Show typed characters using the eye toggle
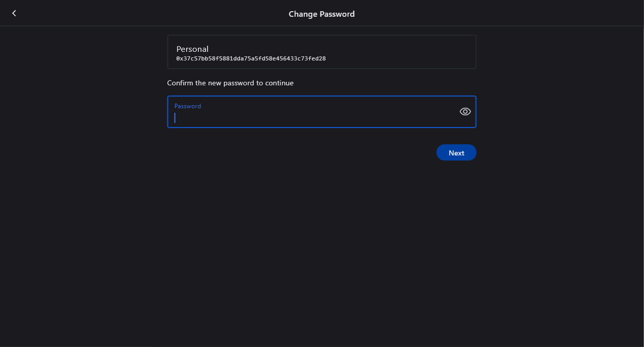This screenshot has width=644, height=347. pyautogui.click(x=465, y=112)
